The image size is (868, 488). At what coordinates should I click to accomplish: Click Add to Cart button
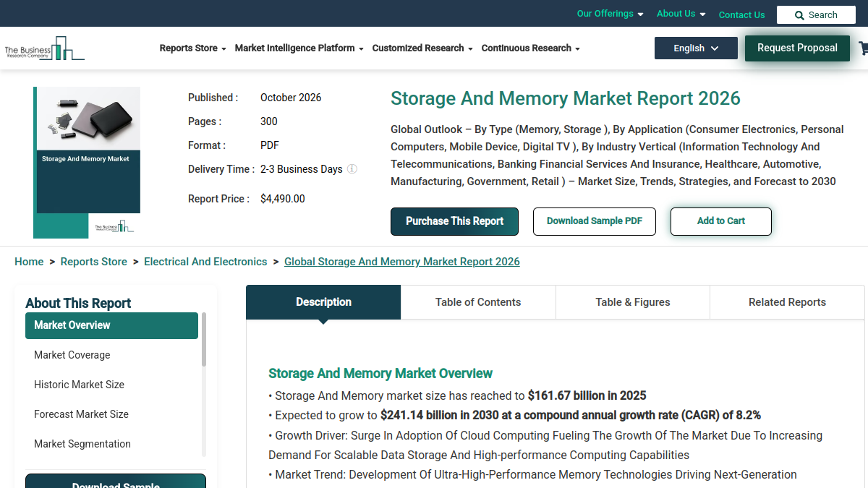(721, 221)
